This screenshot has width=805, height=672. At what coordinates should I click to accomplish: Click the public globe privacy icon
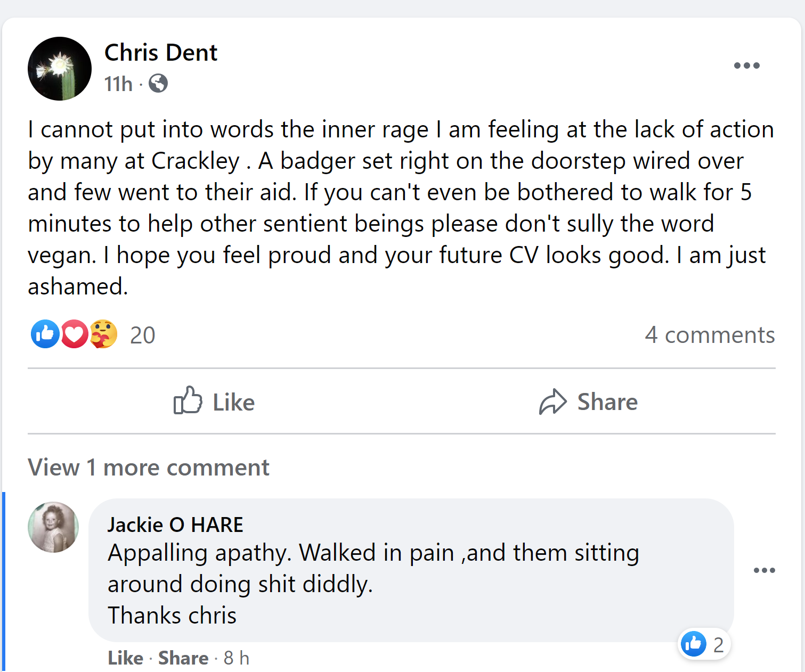(158, 84)
